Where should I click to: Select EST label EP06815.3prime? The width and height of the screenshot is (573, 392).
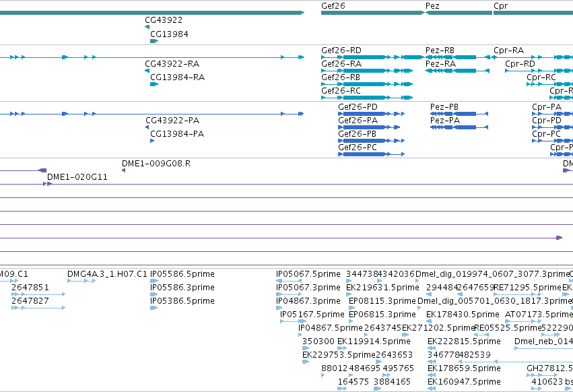coord(382,315)
